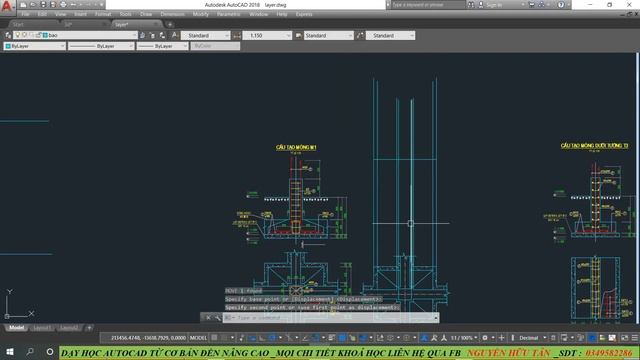Toggle polar tracking in status bar
This screenshot has height=360, width=640.
272,338
